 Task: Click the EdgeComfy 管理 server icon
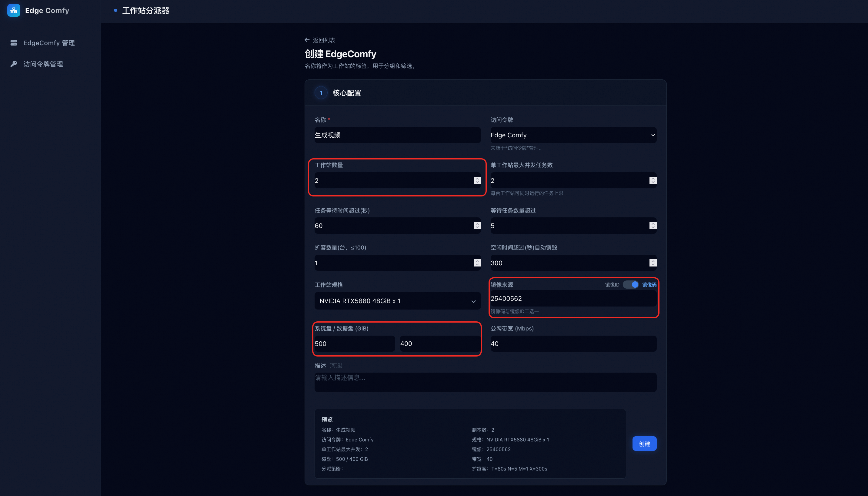coord(14,43)
